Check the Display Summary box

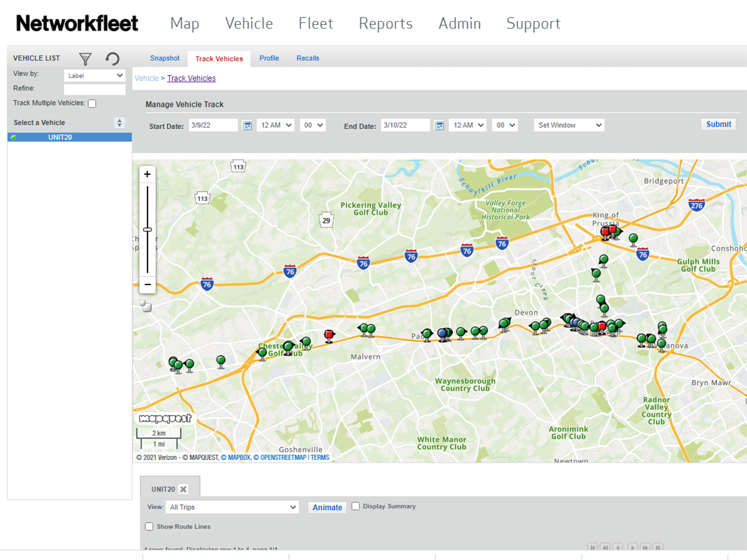pos(355,506)
